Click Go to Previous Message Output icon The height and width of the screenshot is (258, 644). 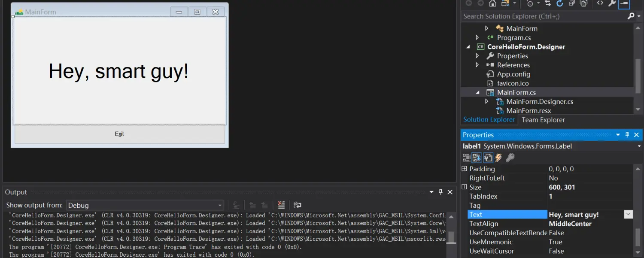pos(252,205)
